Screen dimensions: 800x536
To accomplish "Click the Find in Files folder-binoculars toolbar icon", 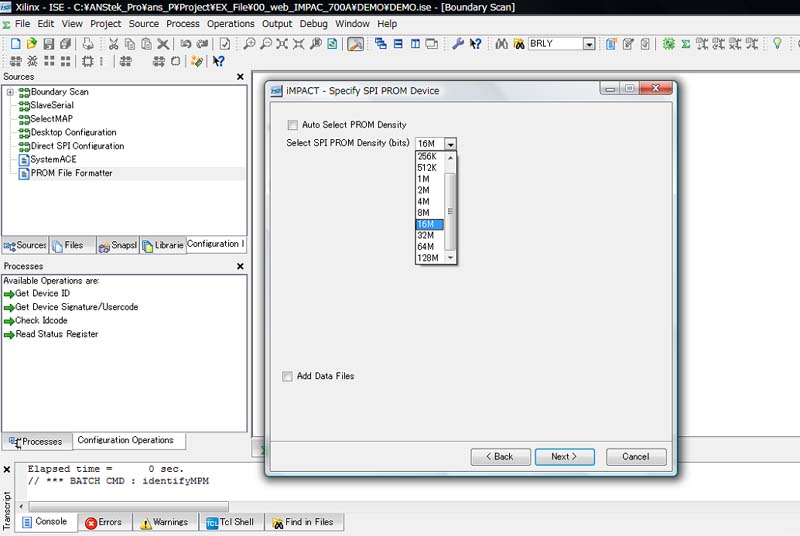I will coord(519,44).
